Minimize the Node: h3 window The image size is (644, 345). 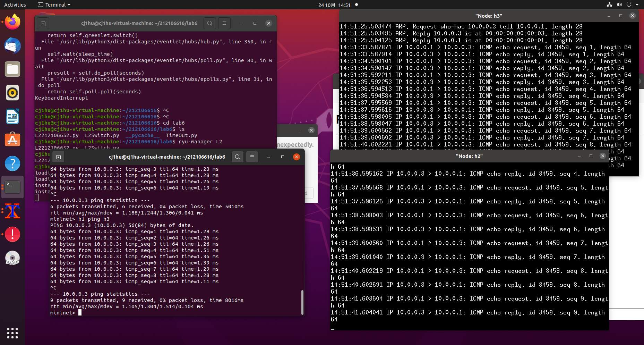pyautogui.click(x=609, y=16)
